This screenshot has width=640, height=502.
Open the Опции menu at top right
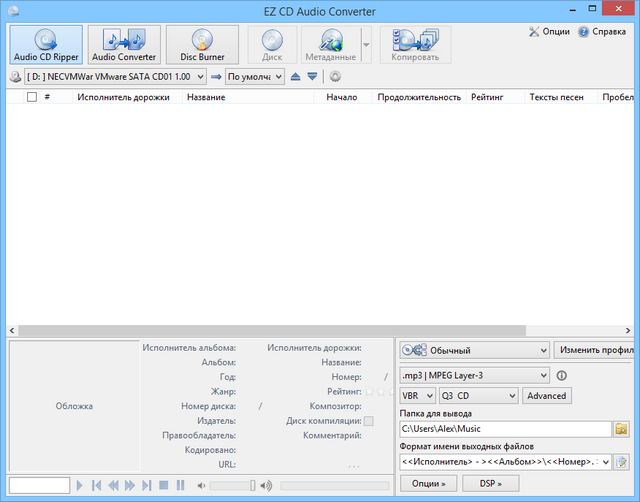coord(550,31)
